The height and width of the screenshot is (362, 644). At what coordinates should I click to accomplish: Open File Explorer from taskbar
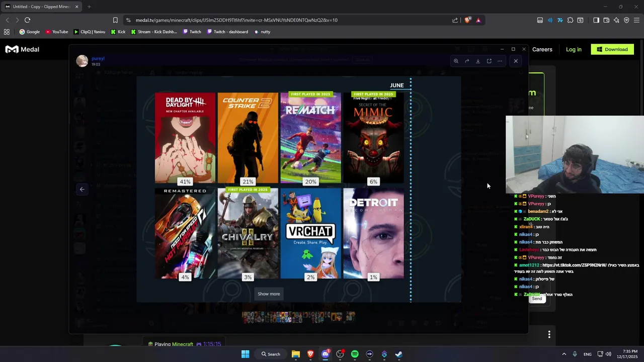click(x=296, y=354)
